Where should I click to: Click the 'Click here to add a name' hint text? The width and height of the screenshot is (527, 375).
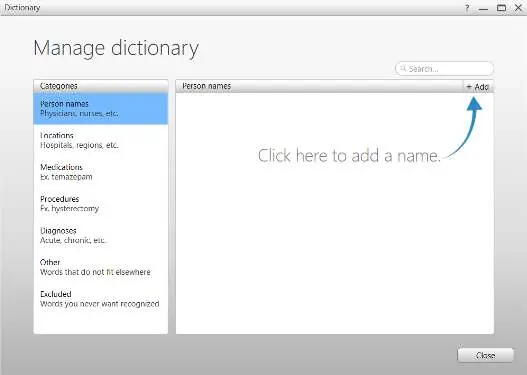[349, 156]
